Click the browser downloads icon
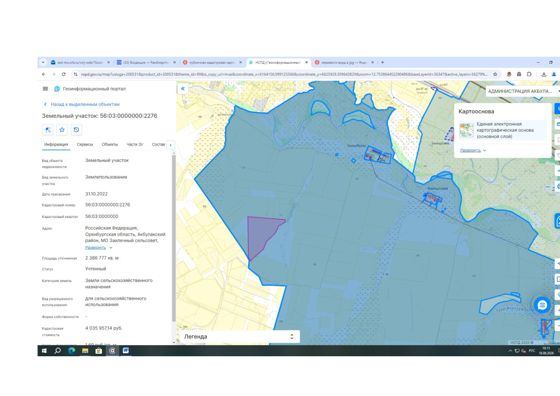Viewport: 560px width, 396px height. (544, 74)
